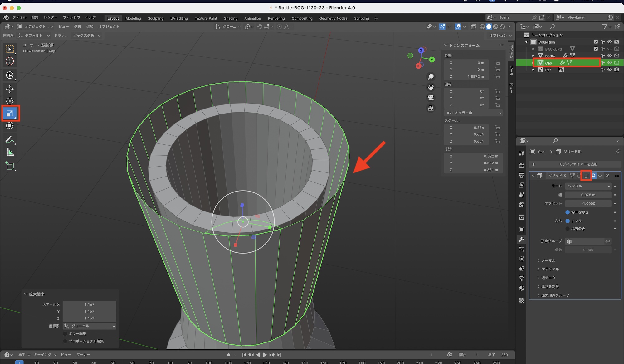Switch to the Sculpting workspace tab
This screenshot has width=624, height=364.
[x=155, y=18]
